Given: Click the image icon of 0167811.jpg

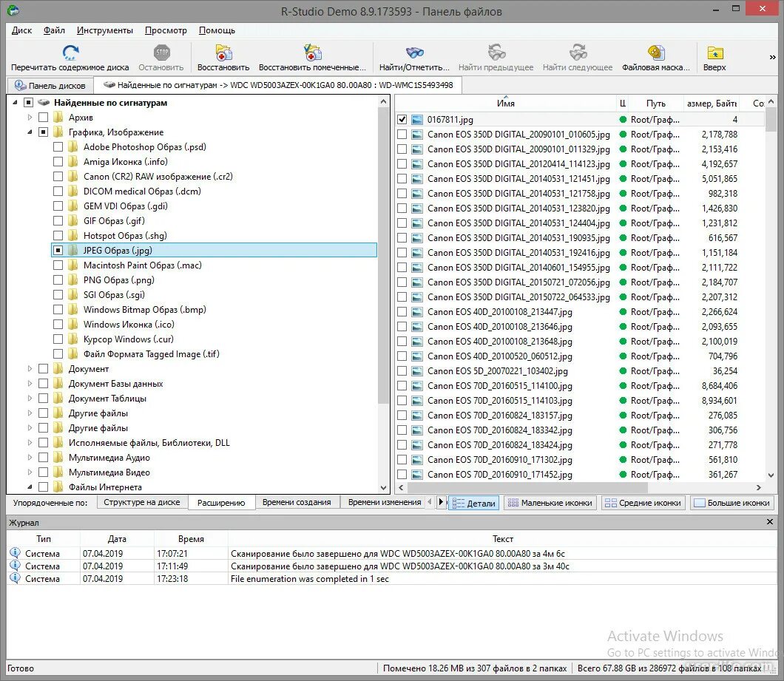Looking at the screenshot, I should tap(417, 120).
